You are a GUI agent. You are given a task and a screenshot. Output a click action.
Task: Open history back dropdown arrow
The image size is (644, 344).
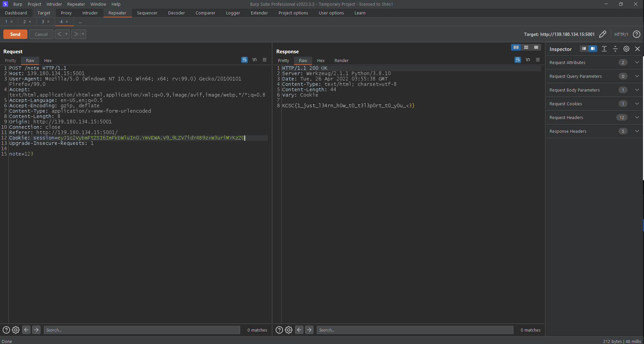coord(67,34)
